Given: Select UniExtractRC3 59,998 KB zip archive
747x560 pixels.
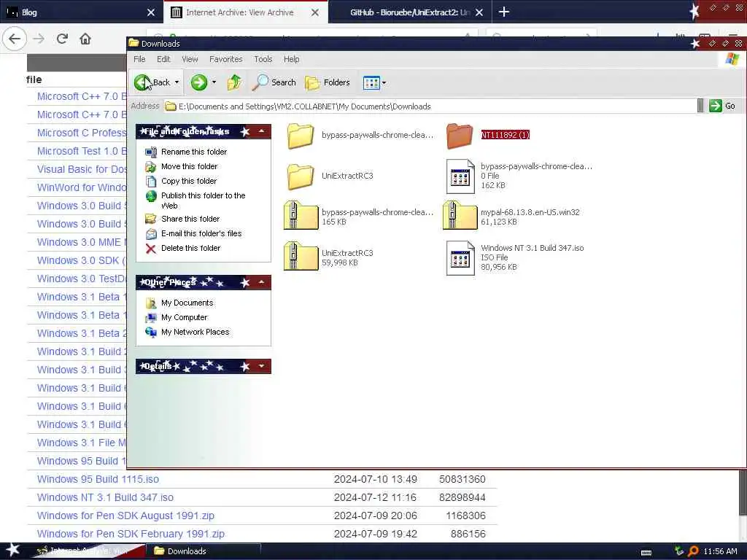Looking at the screenshot, I should pos(301,257).
